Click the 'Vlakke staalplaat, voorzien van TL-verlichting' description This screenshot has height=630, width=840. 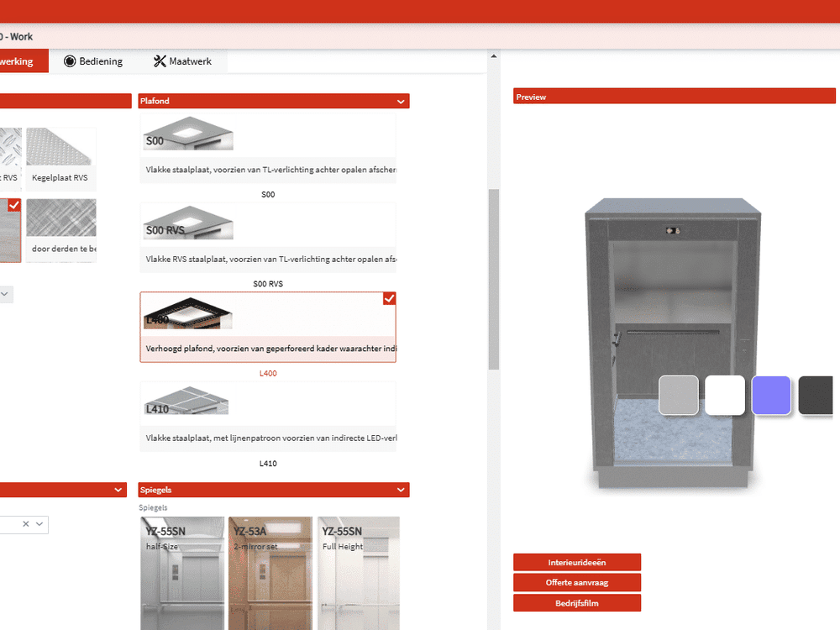tap(270, 170)
